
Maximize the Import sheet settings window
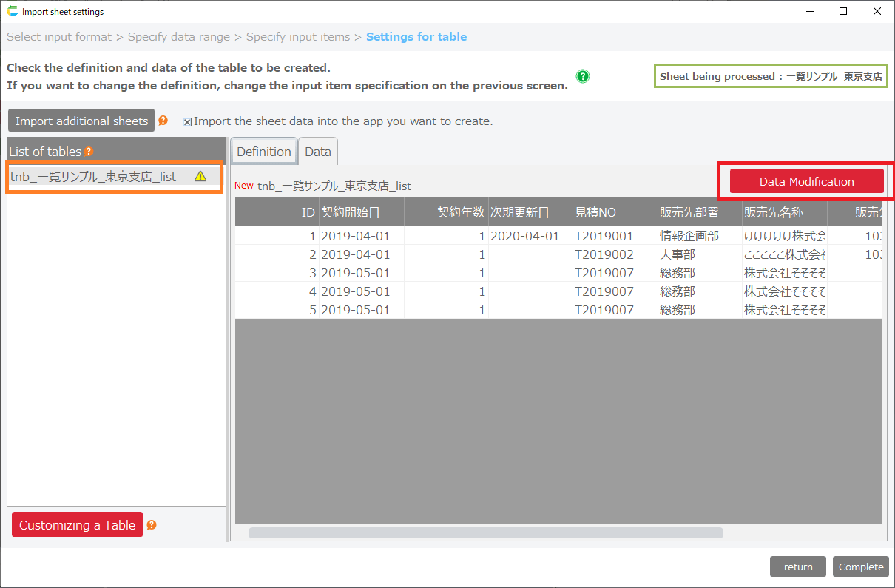(x=843, y=12)
